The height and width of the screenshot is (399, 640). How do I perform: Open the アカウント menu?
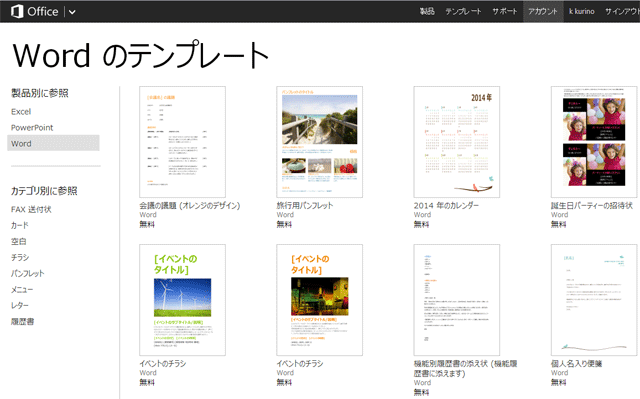click(542, 11)
